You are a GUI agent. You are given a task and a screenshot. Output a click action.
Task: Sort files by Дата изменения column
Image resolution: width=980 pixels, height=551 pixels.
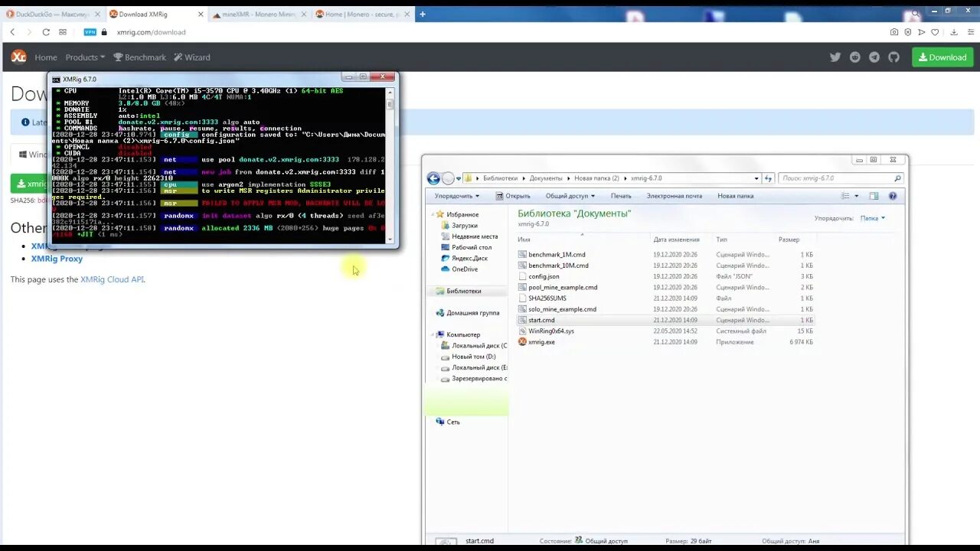(677, 240)
